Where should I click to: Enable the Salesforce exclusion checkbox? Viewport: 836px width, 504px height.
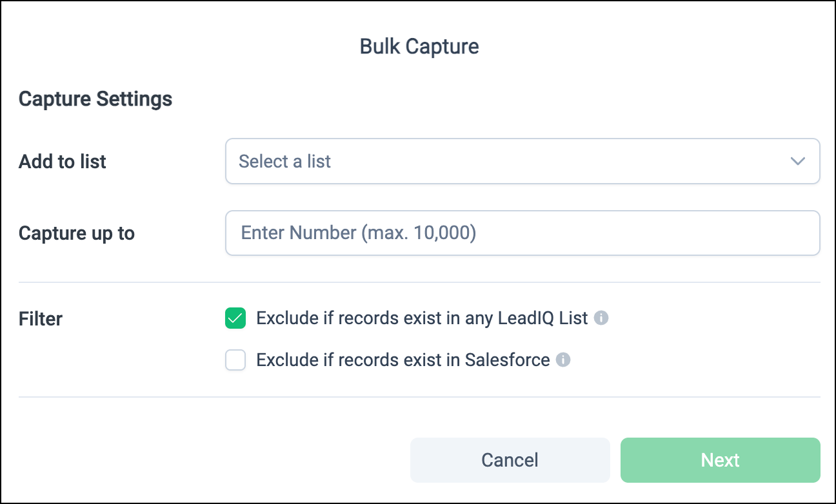click(x=235, y=360)
